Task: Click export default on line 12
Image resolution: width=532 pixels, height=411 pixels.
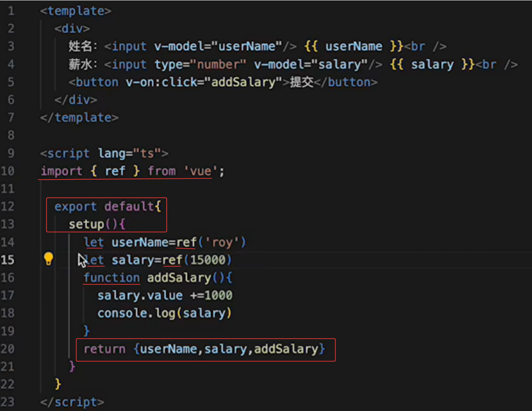Action: click(104, 206)
